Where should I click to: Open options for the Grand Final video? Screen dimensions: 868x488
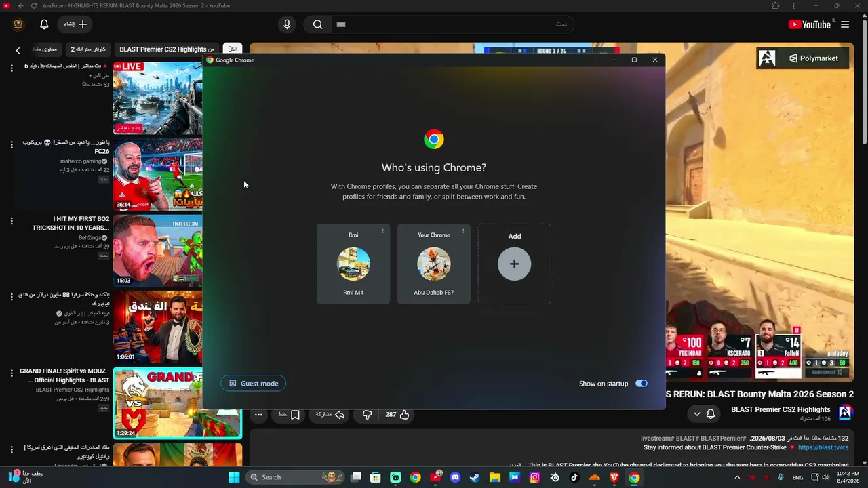(12, 373)
